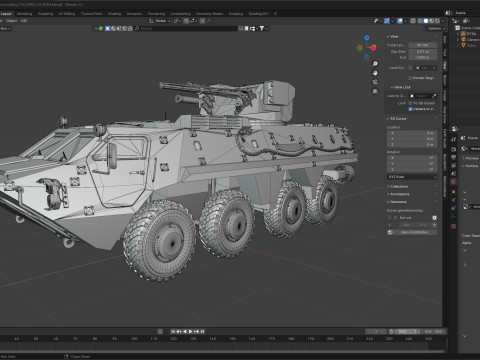The width and height of the screenshot is (480, 360).
Task: Click the red X axis on navigation gizmo
Action: pos(373,48)
